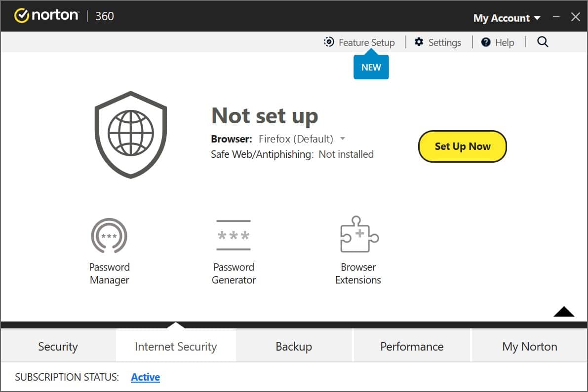Open the Help label
Screen dimensions: 588x392
pyautogui.click(x=505, y=43)
